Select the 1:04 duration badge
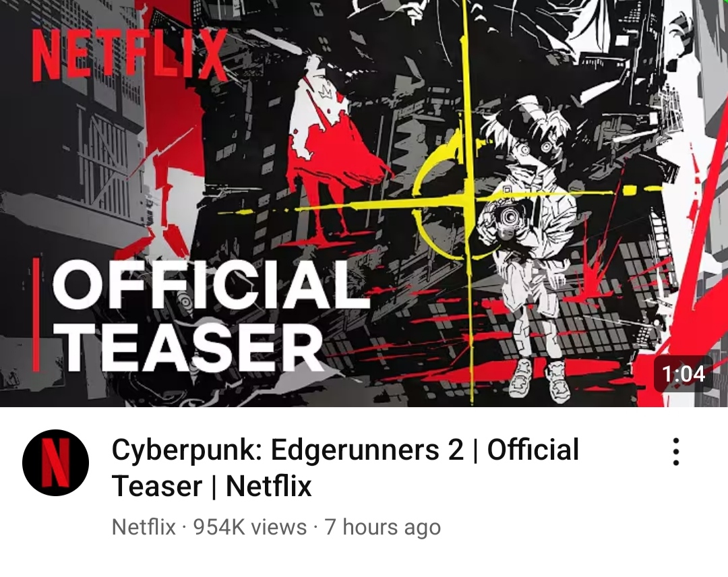728x577 pixels. (683, 374)
